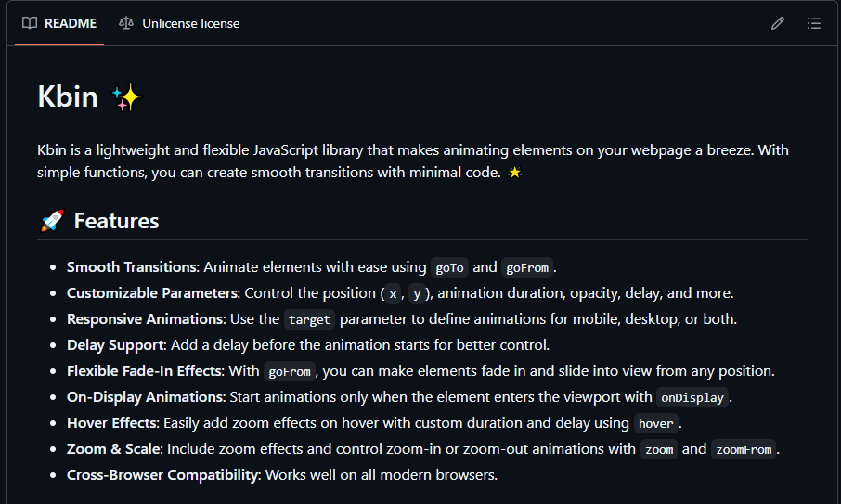Click the goTo code snippet
841x504 pixels.
click(449, 267)
